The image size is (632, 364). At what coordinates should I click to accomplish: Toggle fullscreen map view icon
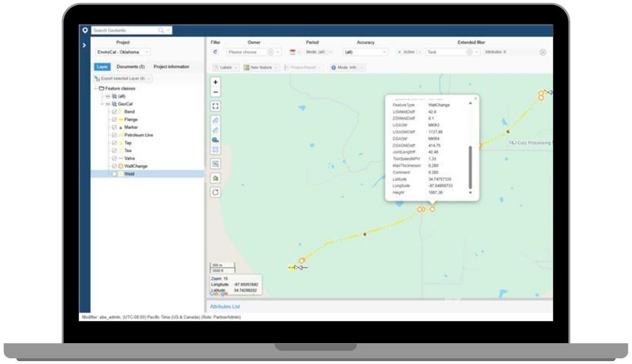pos(215,106)
